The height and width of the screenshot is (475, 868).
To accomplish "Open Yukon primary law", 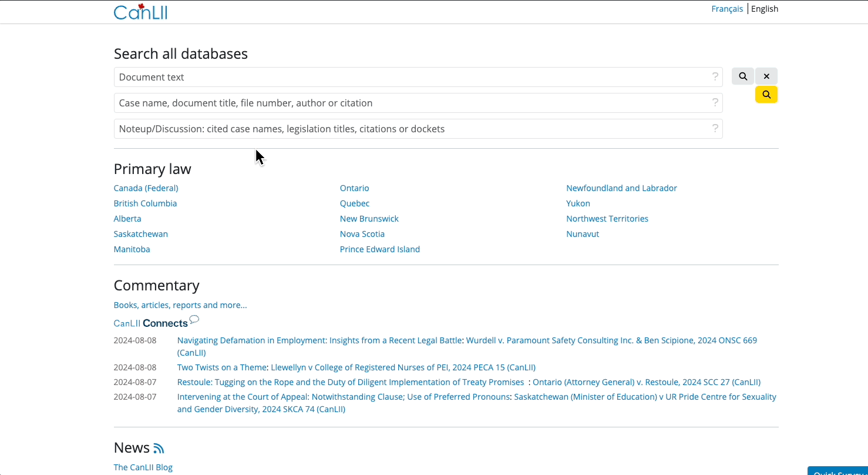I will [x=578, y=203].
